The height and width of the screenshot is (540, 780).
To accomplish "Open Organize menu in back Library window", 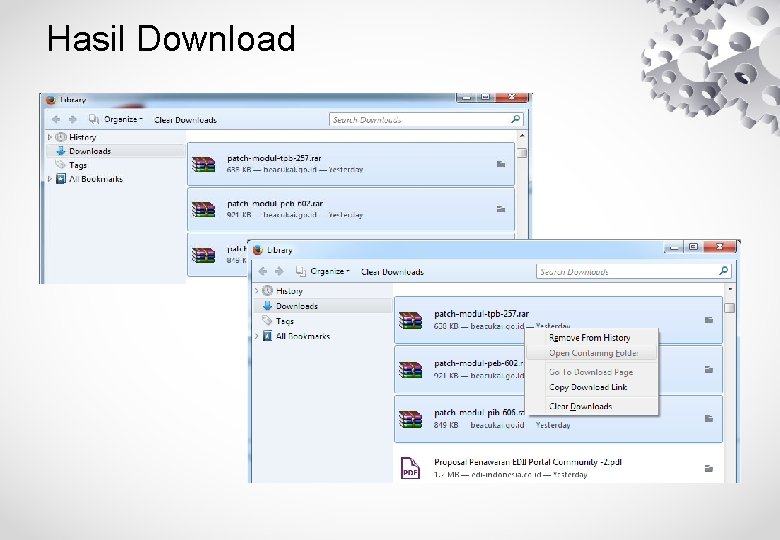I will (x=116, y=119).
